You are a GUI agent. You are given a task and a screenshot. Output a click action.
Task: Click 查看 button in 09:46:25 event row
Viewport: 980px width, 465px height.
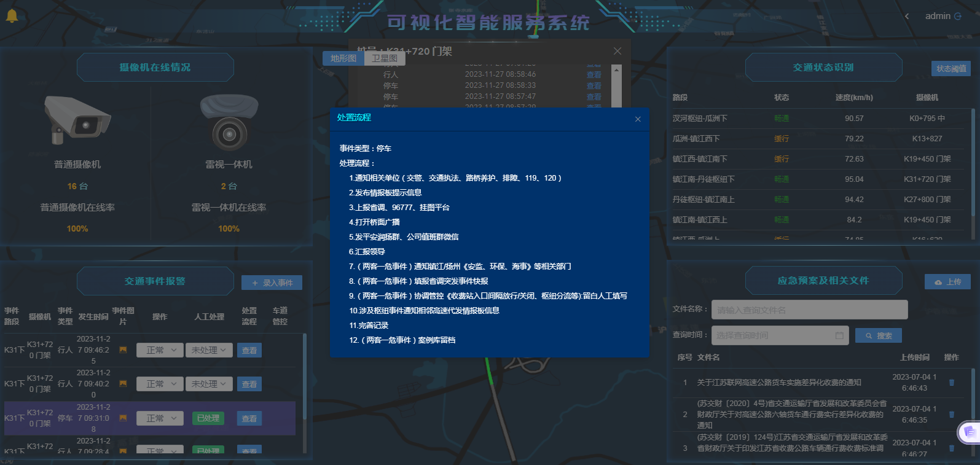[x=249, y=350]
